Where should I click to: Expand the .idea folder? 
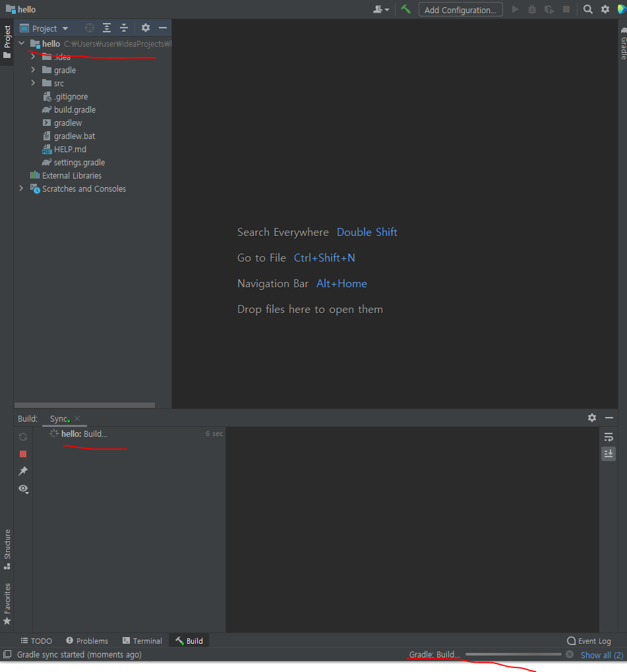click(x=33, y=57)
